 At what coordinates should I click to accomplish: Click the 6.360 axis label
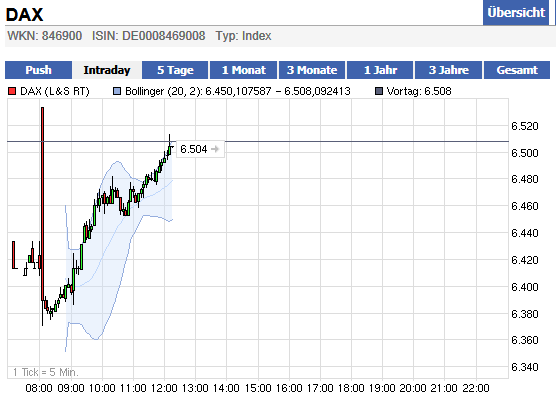click(x=525, y=340)
